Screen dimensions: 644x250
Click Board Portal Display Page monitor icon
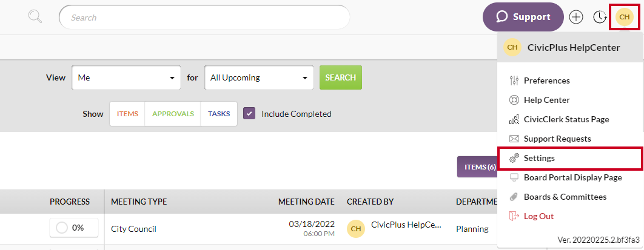514,177
